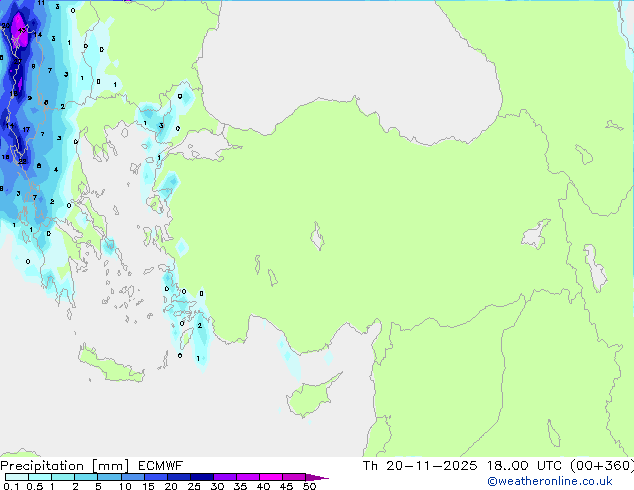Click the 18..00 forecast time

click(507, 466)
